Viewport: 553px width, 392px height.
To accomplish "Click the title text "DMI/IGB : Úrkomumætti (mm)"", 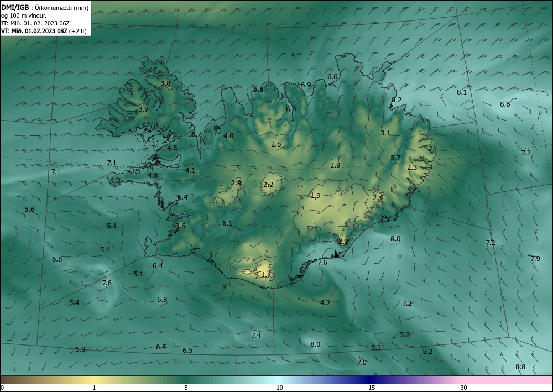I will pos(45,8).
